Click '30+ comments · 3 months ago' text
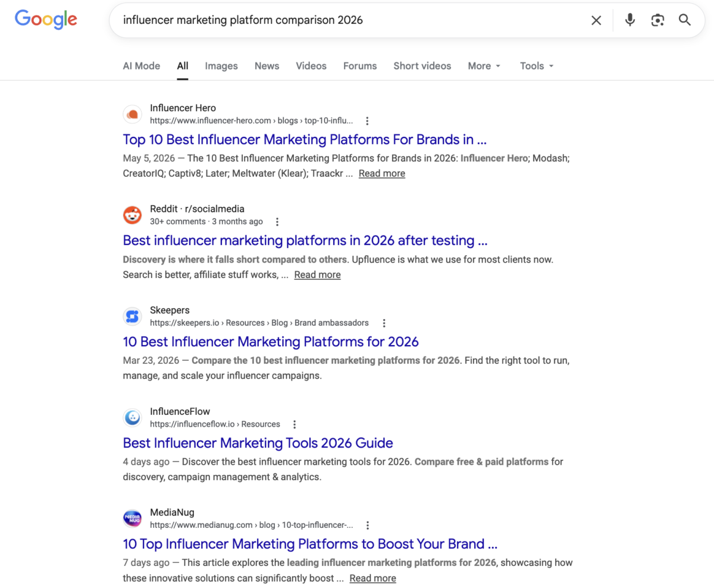Viewport: 714px width, 588px height. pyautogui.click(x=206, y=222)
